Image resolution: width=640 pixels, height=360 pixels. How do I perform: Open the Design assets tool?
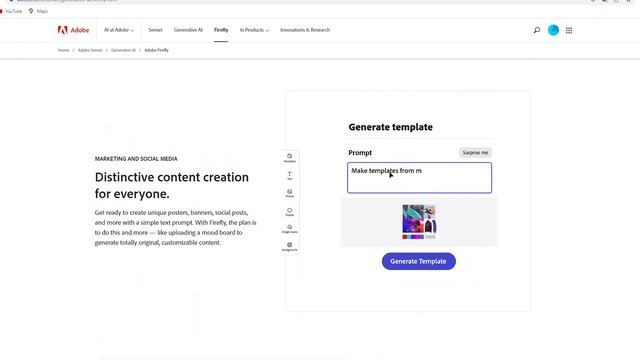289,229
